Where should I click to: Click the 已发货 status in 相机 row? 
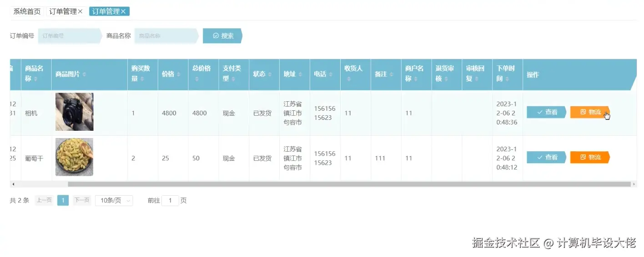[x=262, y=113]
